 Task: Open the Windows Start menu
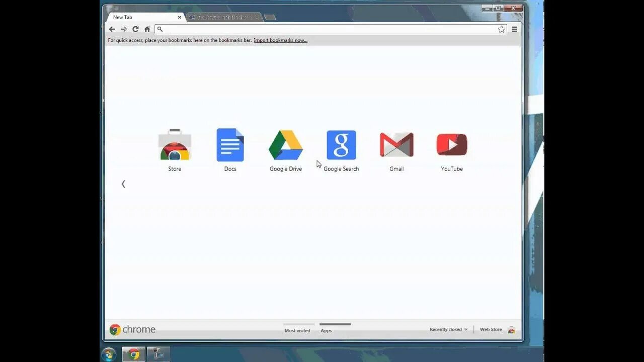coord(109,354)
